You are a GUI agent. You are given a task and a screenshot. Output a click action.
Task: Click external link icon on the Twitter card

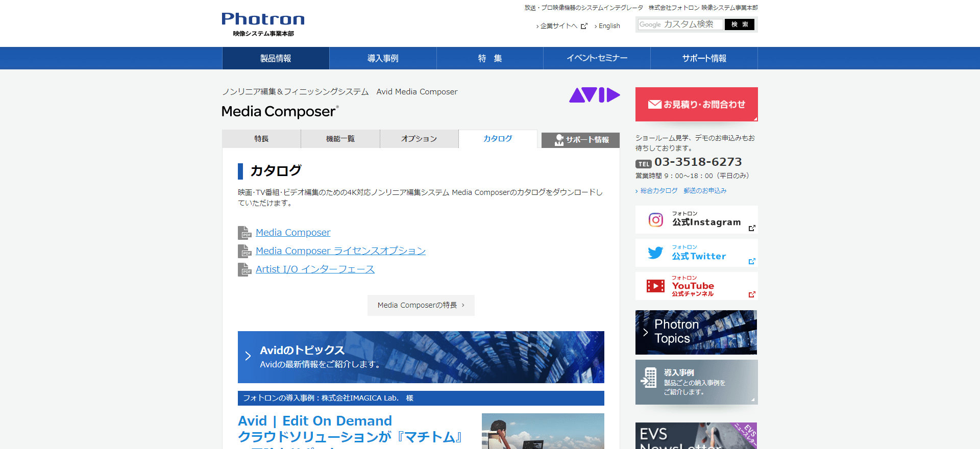tap(752, 261)
